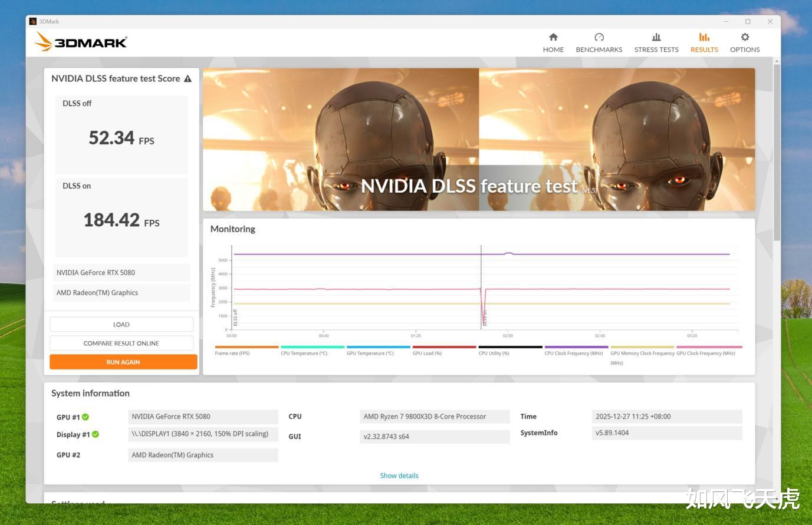Open Benchmarks via the gauge icon
This screenshot has width=812, height=525.
tap(599, 37)
